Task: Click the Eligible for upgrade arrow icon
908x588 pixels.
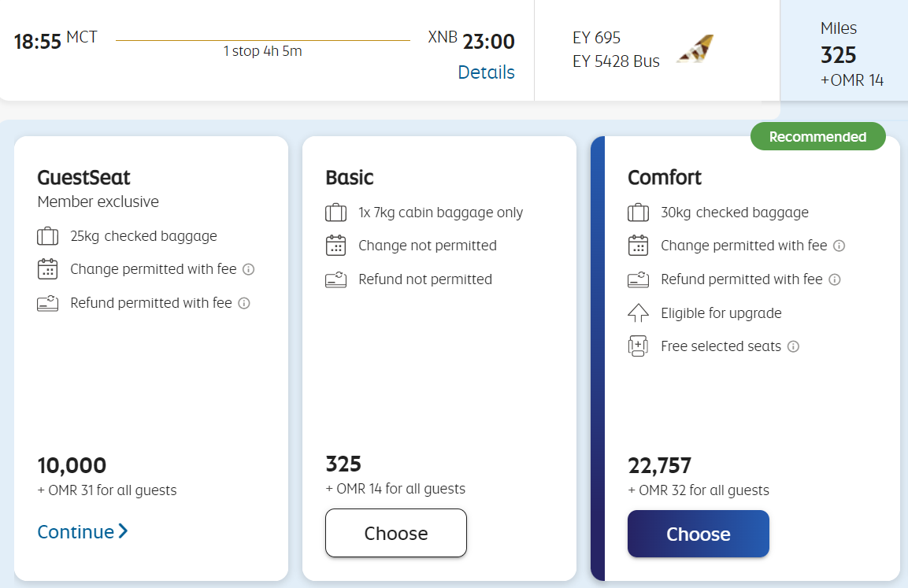Action: [638, 313]
